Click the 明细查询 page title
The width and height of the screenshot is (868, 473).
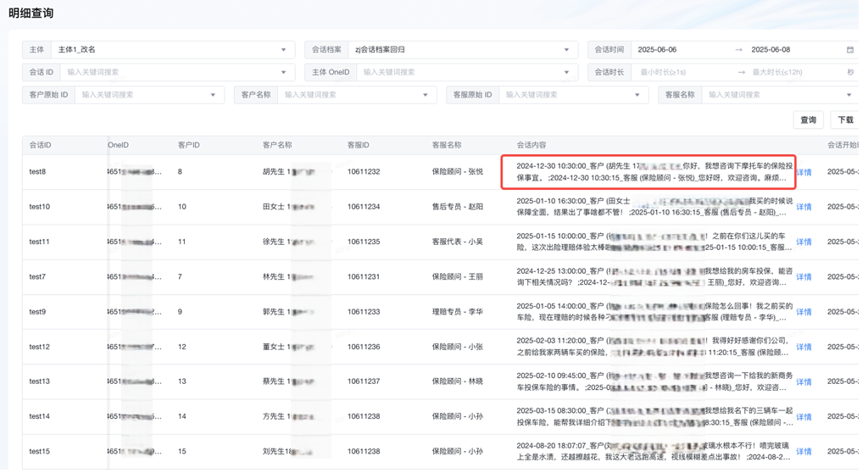31,14
